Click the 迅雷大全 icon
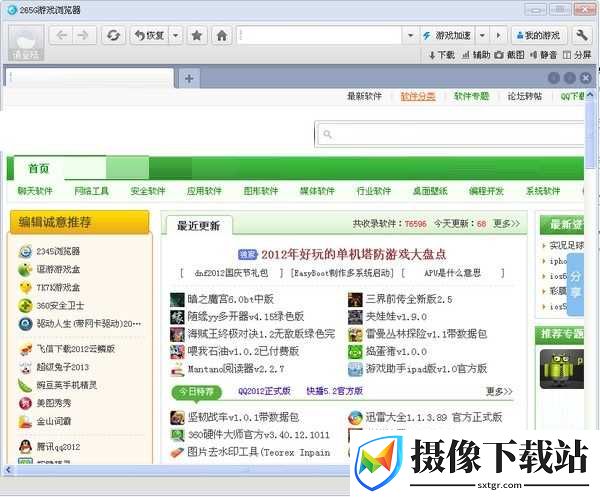Image resolution: width=600 pixels, height=497 pixels. 355,417
